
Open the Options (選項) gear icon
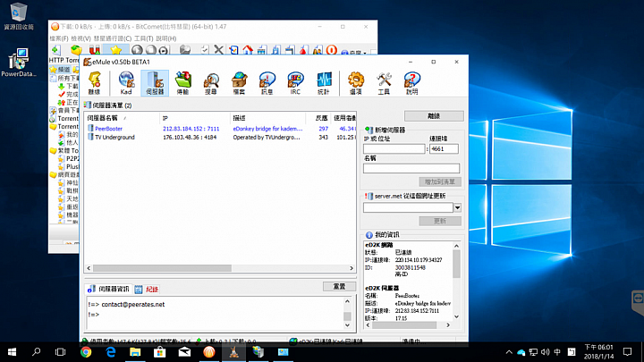click(356, 83)
